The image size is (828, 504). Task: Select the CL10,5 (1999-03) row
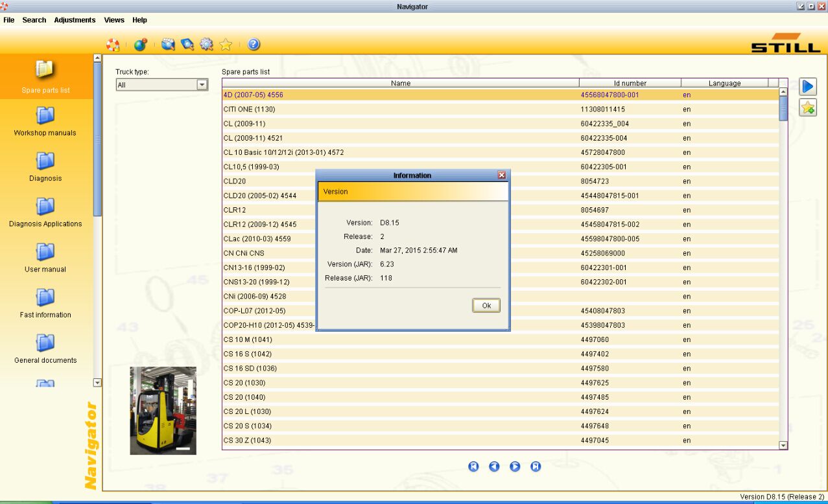[x=500, y=166]
